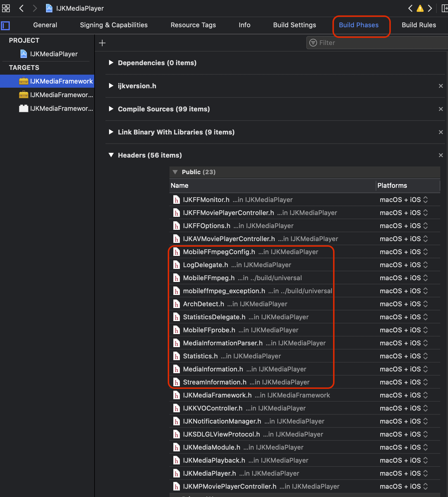The image size is (448, 497).
Task: Select the MediaInformation.h header row
Action: tap(305, 369)
